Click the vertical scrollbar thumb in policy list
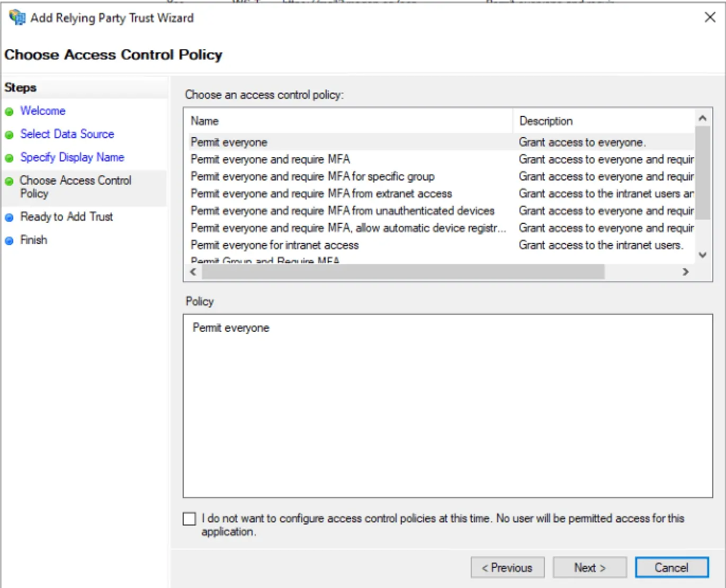Screen dimensions: 726x588 click(703, 173)
